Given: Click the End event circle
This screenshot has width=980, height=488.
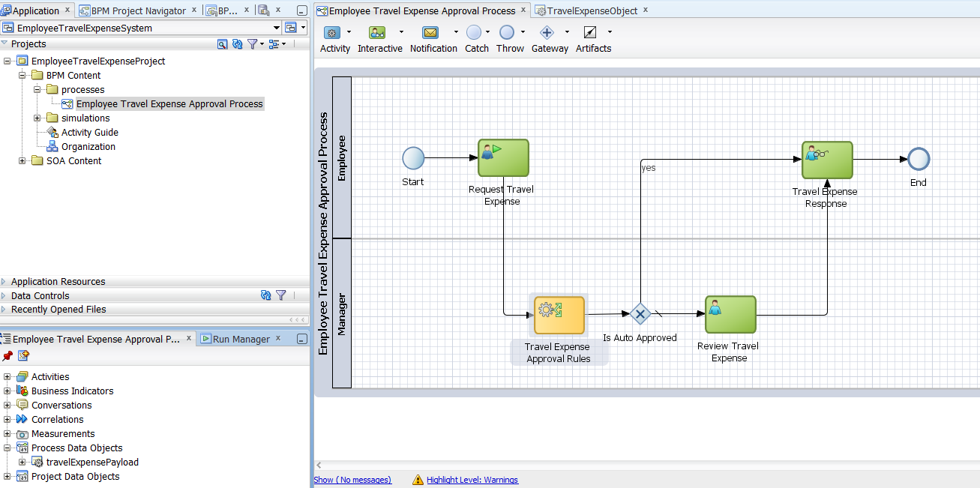Looking at the screenshot, I should pyautogui.click(x=919, y=159).
